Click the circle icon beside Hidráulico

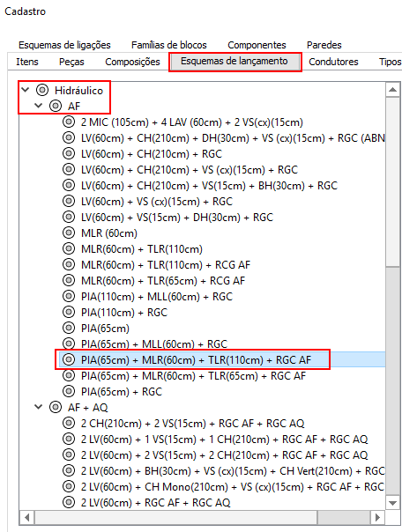click(42, 90)
